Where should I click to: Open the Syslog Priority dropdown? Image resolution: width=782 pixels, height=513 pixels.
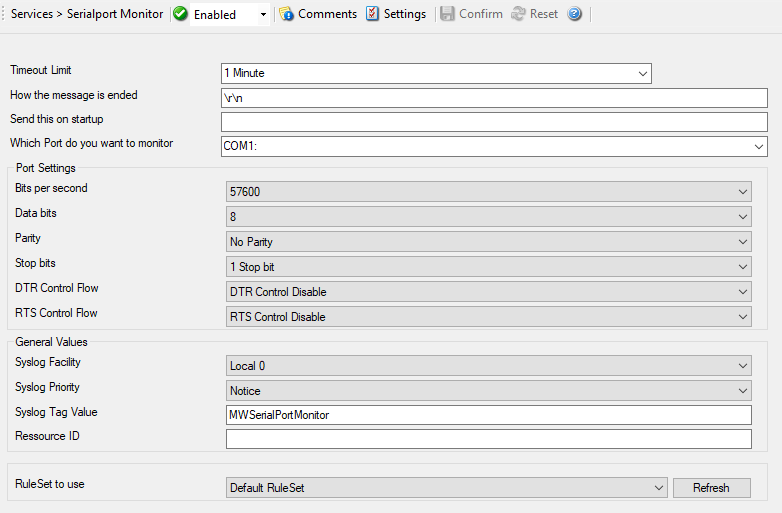coord(742,391)
